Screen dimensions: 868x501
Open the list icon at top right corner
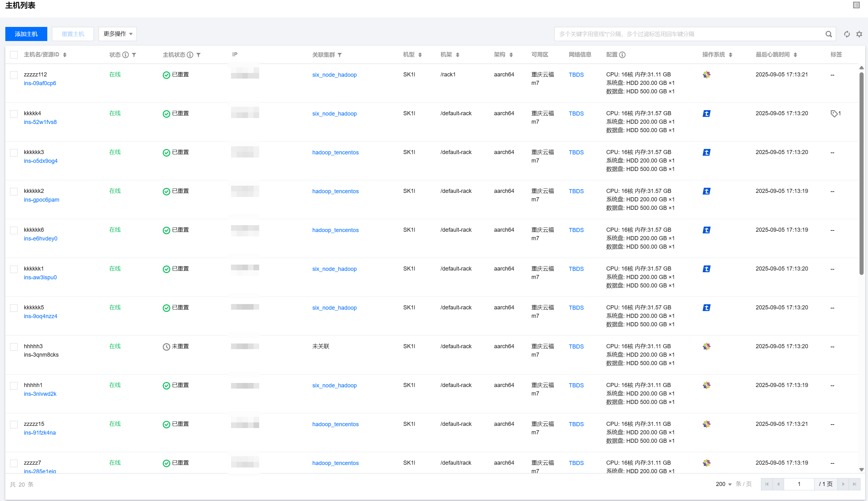point(856,5)
